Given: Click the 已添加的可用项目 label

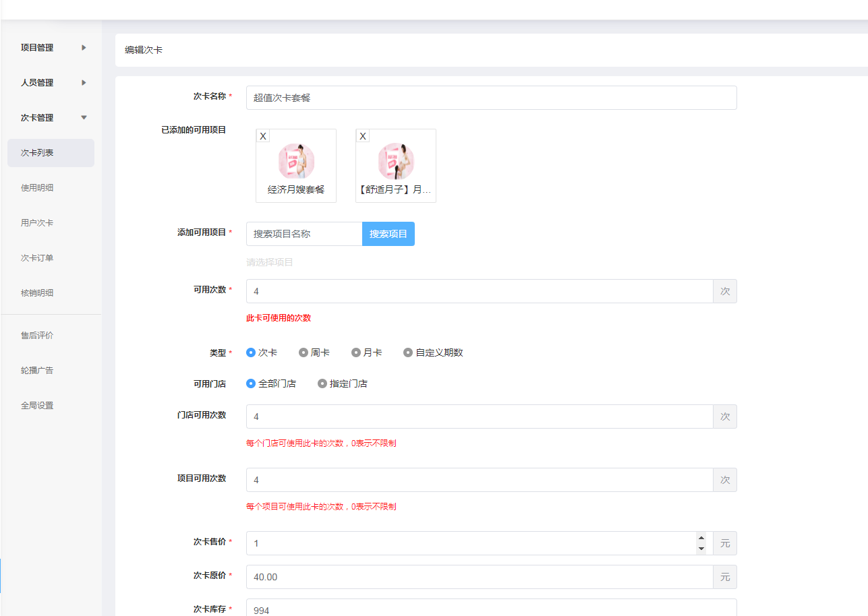Looking at the screenshot, I should point(194,130).
